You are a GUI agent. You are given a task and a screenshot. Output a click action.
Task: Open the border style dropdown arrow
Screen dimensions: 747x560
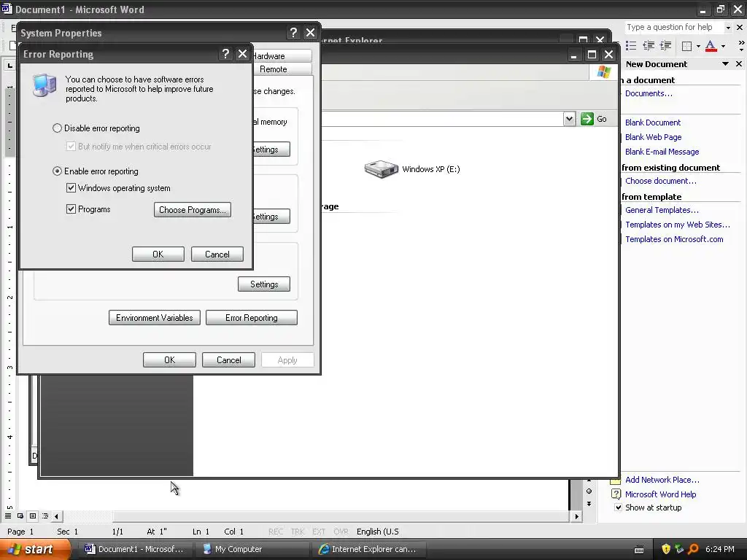(698, 46)
